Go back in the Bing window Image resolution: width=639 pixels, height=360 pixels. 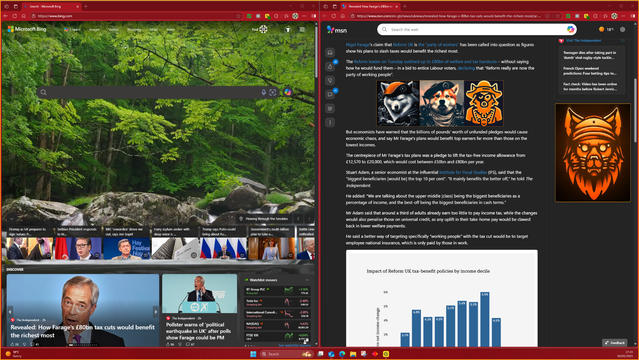6,16
